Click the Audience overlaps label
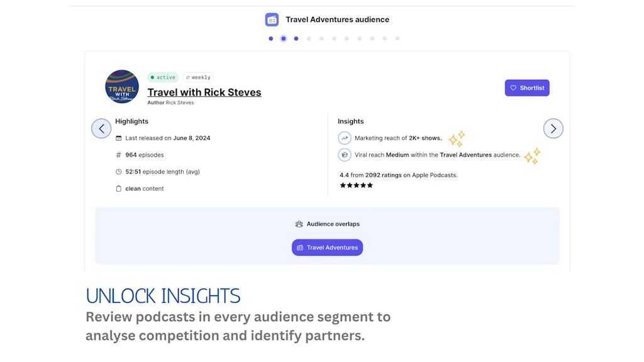 333,224
